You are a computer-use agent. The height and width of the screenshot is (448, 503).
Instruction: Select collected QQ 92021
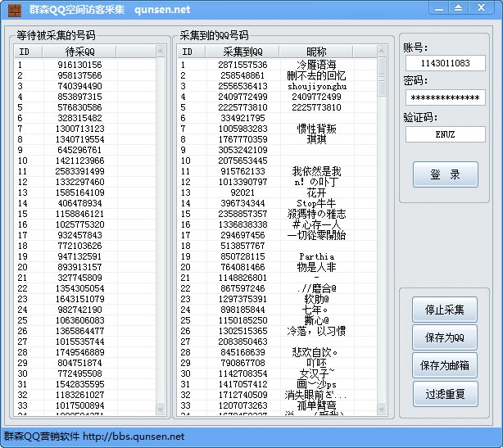(242, 192)
